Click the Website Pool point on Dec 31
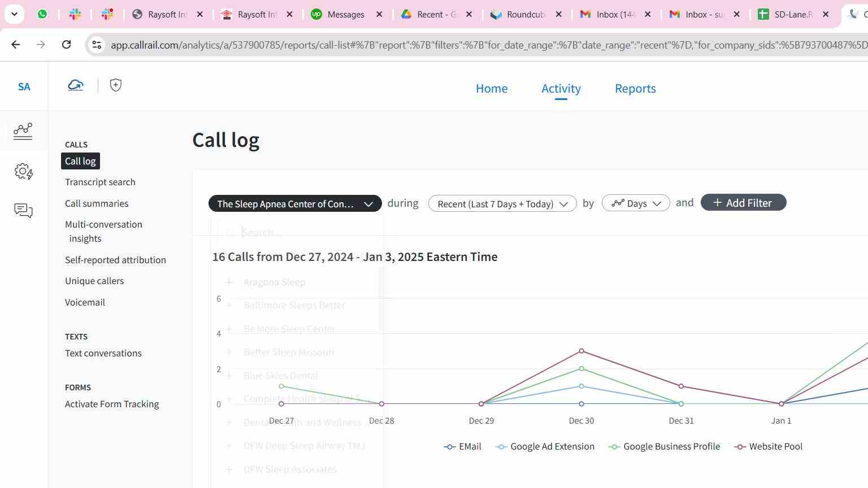The height and width of the screenshot is (488, 868). pos(681,386)
